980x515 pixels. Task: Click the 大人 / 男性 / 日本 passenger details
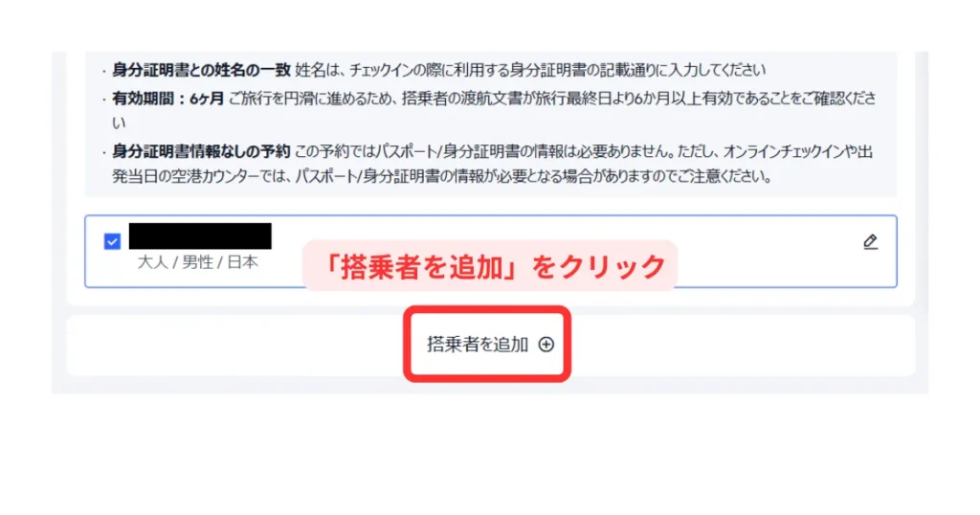197,262
